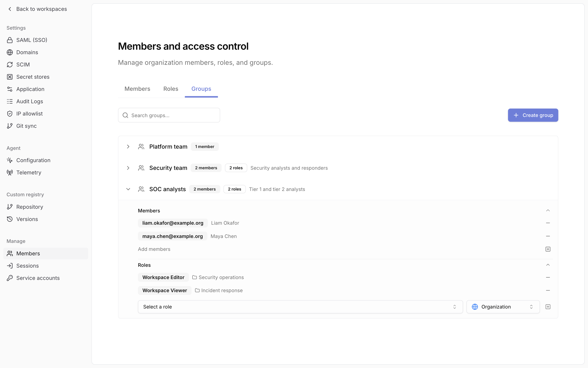This screenshot has height=368, width=588.
Task: Open Telemetry page
Action: [x=46, y=173]
